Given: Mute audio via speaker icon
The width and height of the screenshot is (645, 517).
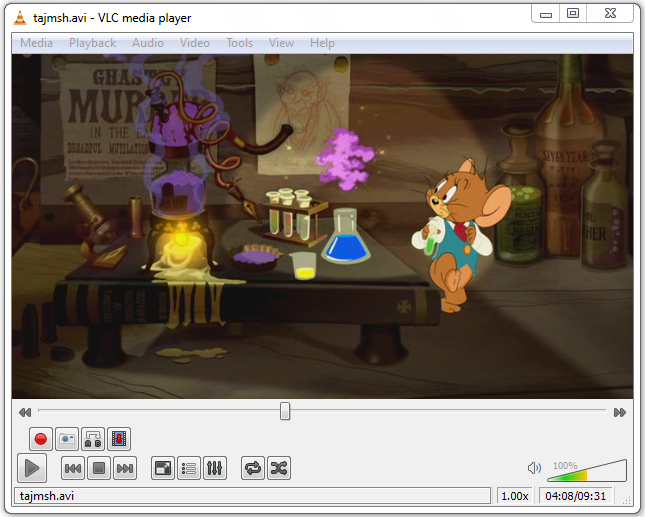Looking at the screenshot, I should (534, 468).
